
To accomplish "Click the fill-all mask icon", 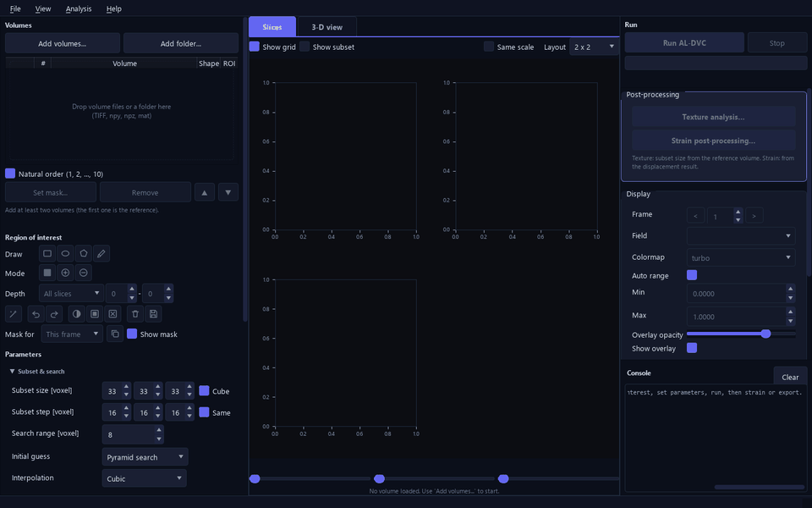I will 95,313.
